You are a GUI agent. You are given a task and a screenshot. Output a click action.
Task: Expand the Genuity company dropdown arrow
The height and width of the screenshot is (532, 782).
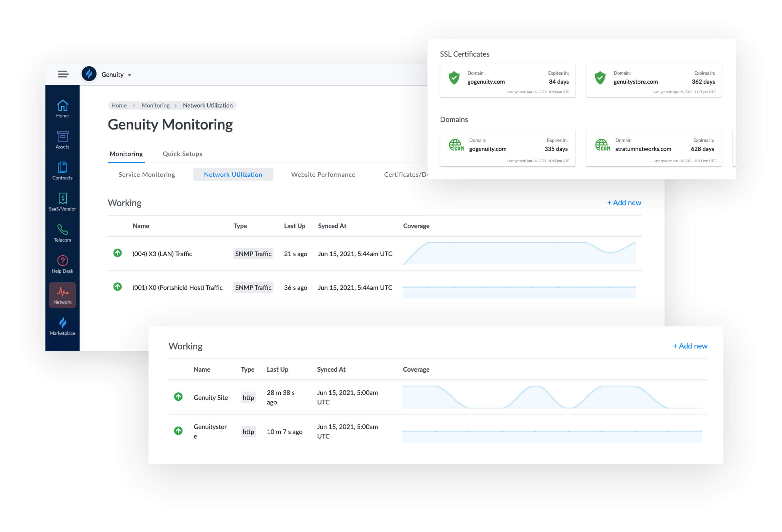coord(130,75)
